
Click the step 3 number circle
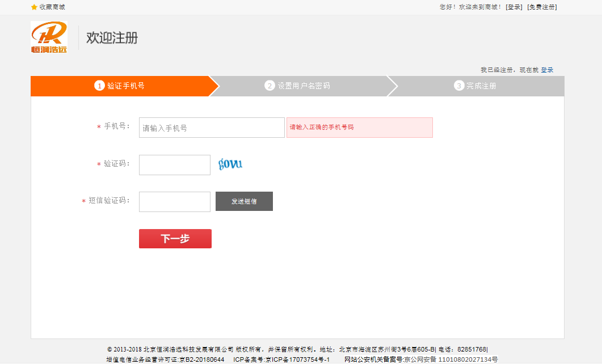tap(459, 86)
